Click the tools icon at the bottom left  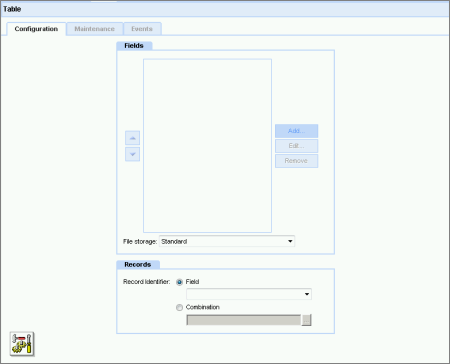22,344
